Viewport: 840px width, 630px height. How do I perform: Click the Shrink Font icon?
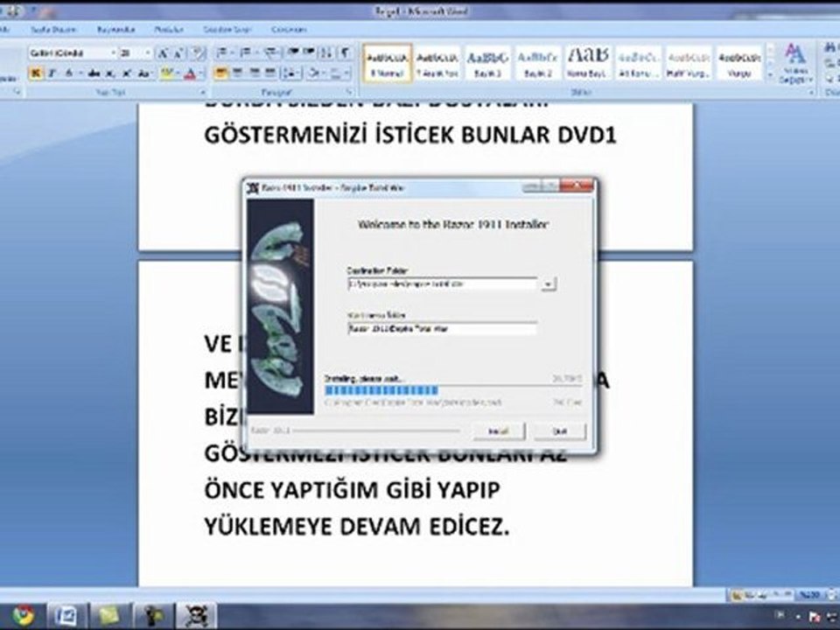[x=178, y=53]
